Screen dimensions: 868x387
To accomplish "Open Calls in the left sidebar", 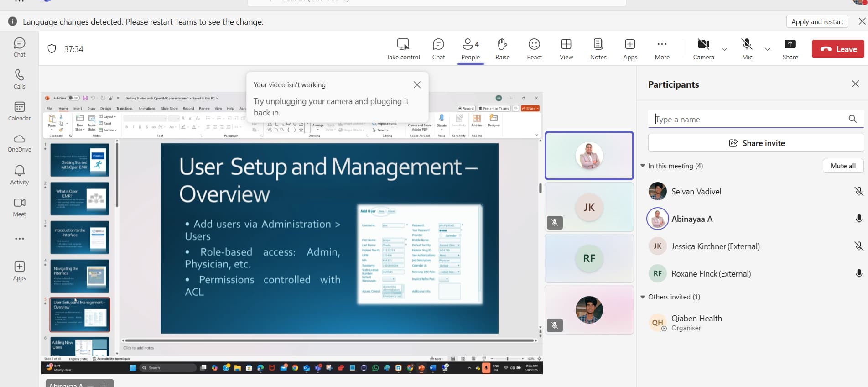I will [19, 79].
